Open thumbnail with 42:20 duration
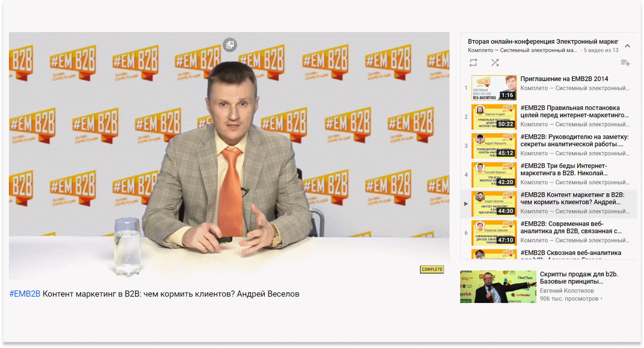This screenshot has height=348, width=644. [x=494, y=175]
